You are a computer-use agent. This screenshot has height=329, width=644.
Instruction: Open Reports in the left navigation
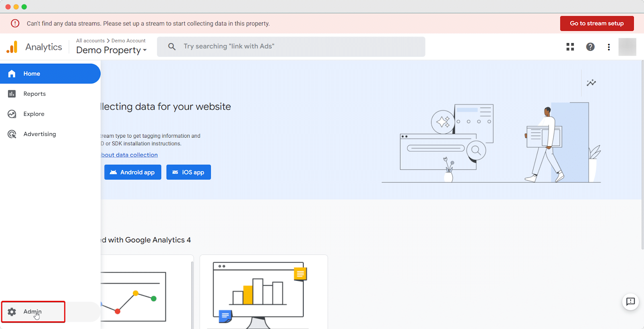pyautogui.click(x=50, y=94)
